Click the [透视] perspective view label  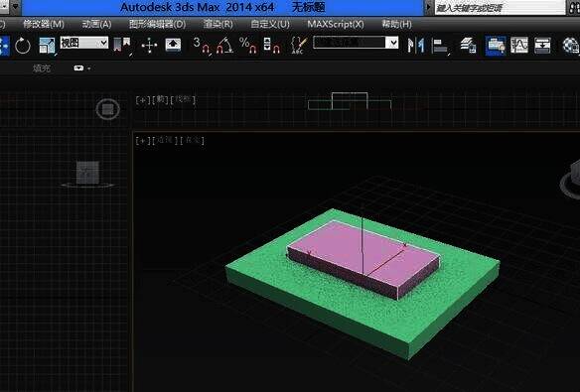point(165,140)
